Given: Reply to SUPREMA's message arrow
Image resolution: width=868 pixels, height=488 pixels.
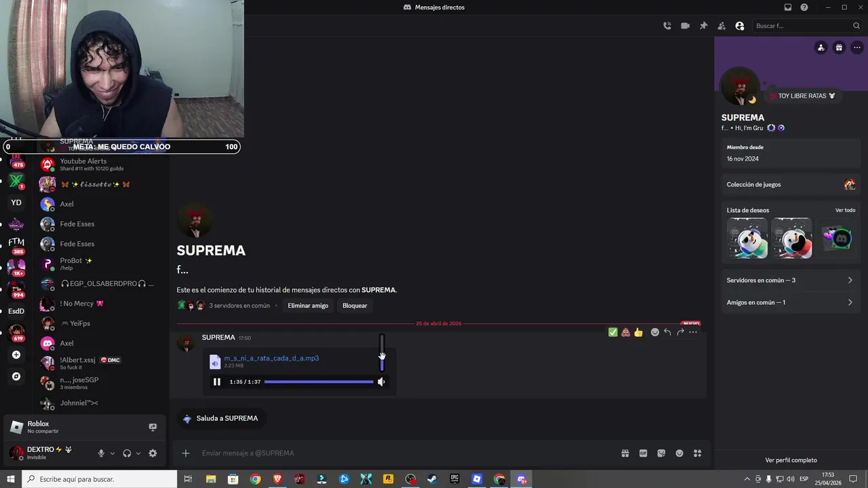Looking at the screenshot, I should [x=667, y=332].
